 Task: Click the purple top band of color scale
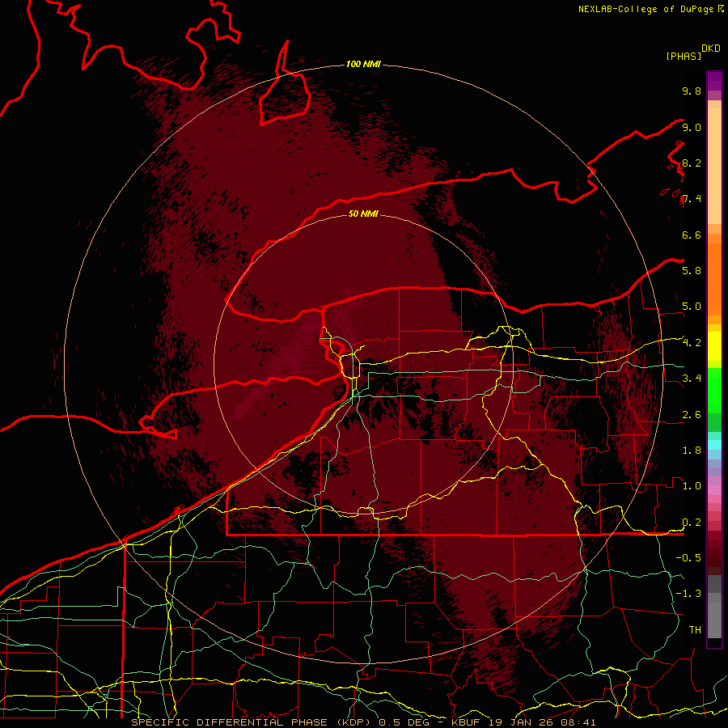714,81
